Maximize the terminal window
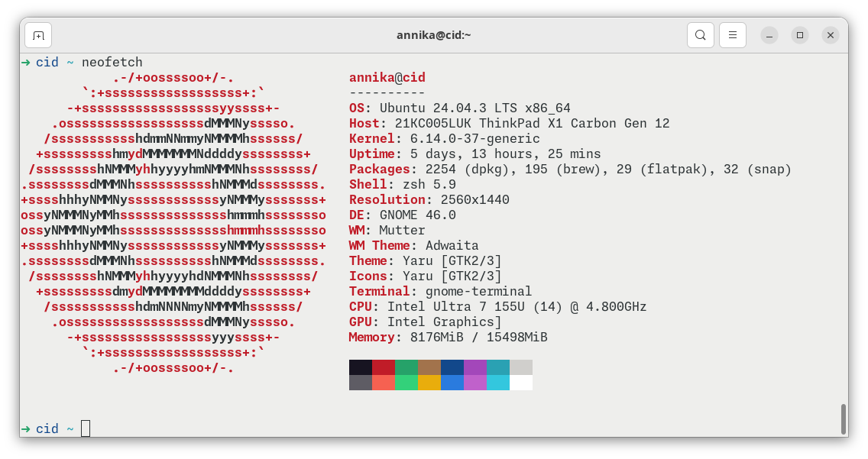 [x=799, y=35]
